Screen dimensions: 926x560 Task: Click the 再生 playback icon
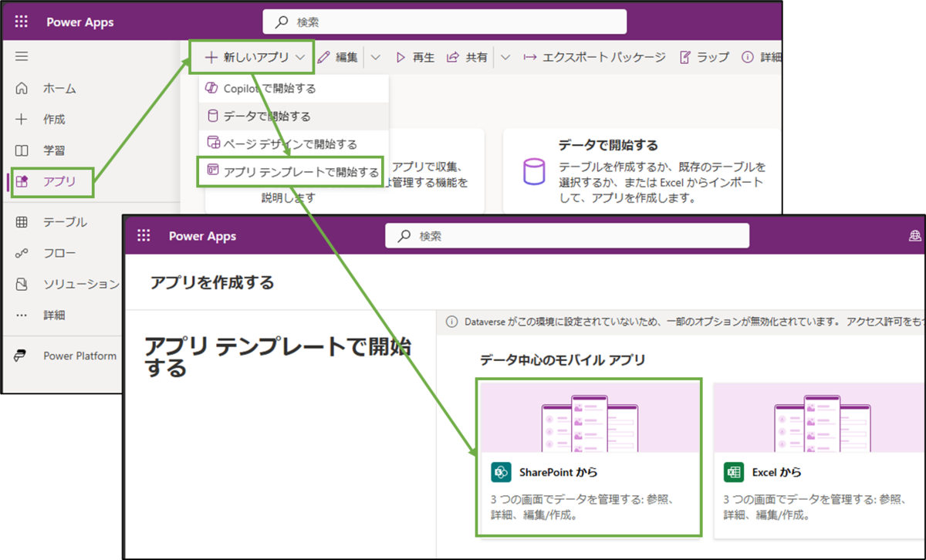tap(401, 56)
